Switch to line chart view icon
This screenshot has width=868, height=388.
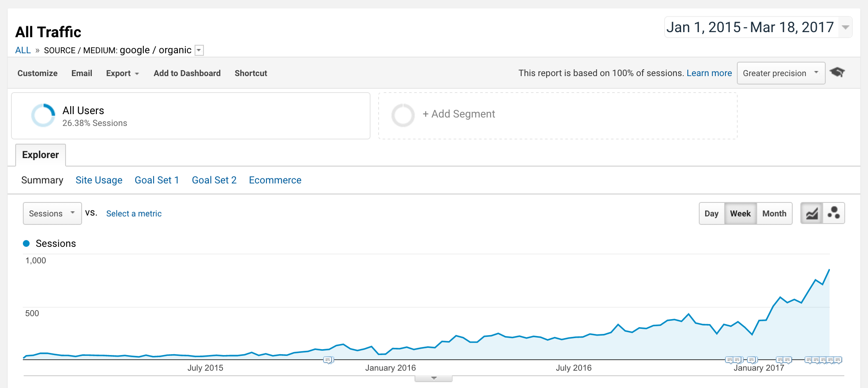812,213
